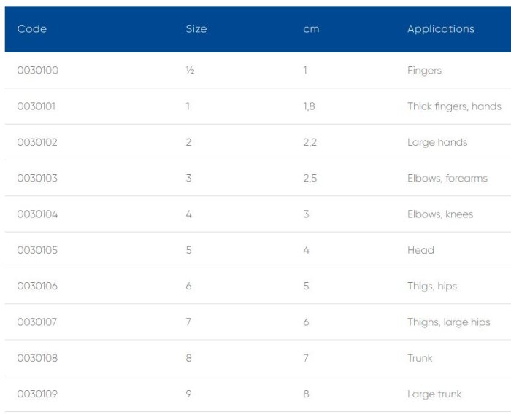Select product code 0030109

tap(37, 394)
